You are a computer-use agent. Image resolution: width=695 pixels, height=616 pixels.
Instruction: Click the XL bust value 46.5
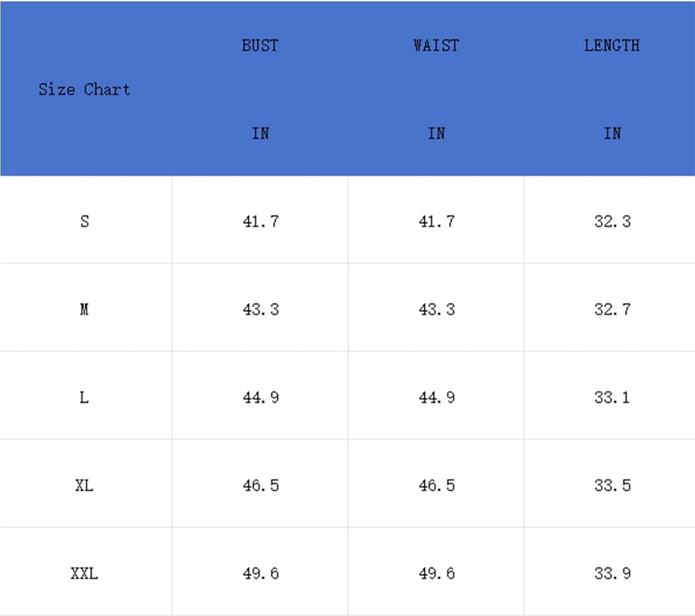point(260,485)
